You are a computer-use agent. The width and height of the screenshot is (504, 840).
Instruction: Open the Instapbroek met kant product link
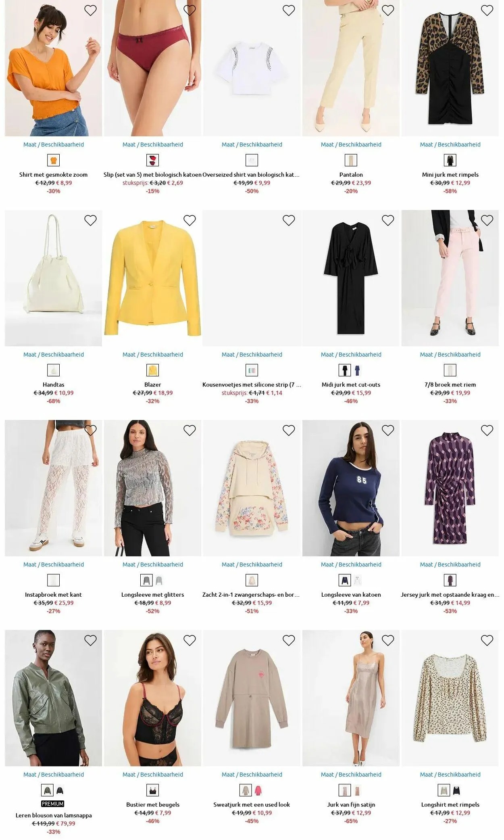pyautogui.click(x=53, y=595)
